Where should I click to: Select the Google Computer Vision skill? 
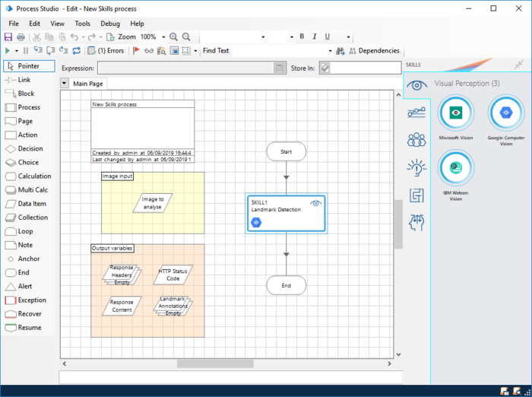[505, 113]
